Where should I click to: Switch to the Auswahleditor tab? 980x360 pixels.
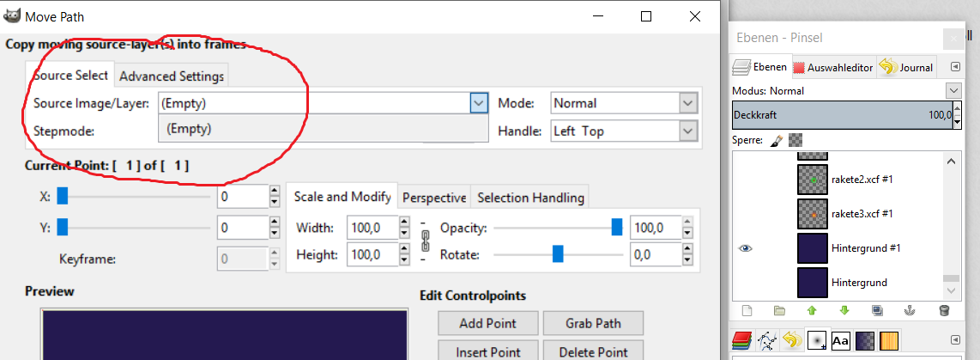coord(834,68)
